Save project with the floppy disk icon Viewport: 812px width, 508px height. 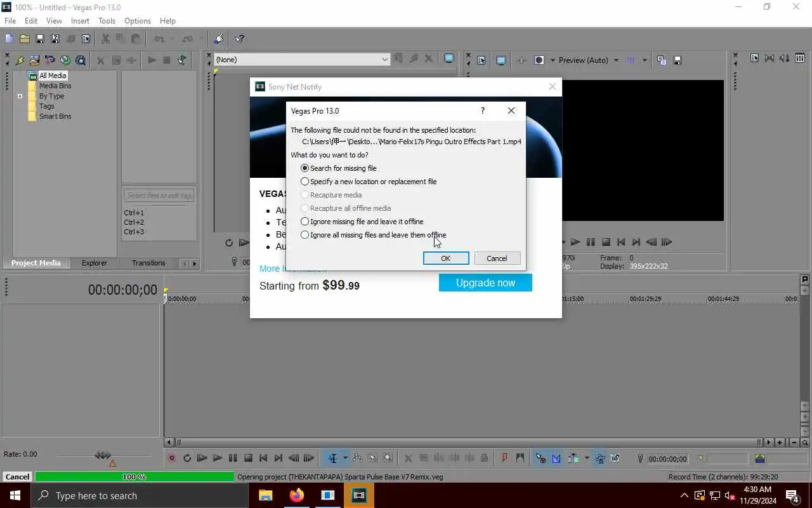click(x=39, y=39)
